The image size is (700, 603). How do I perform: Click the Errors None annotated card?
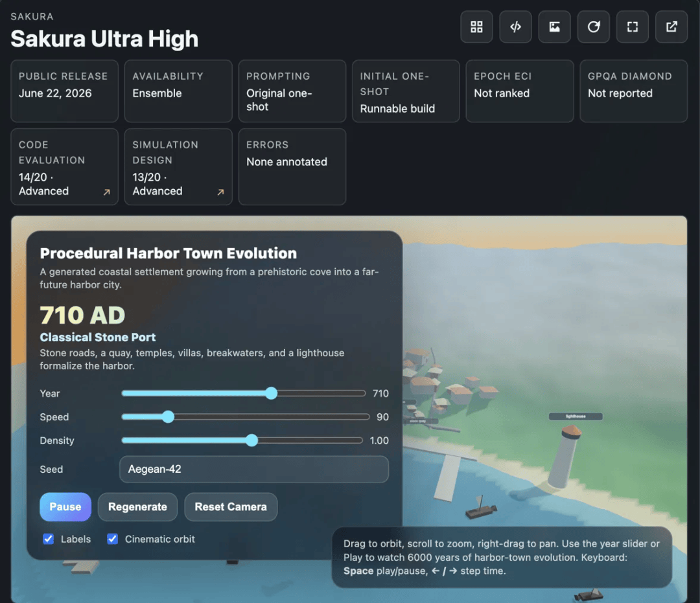(292, 167)
